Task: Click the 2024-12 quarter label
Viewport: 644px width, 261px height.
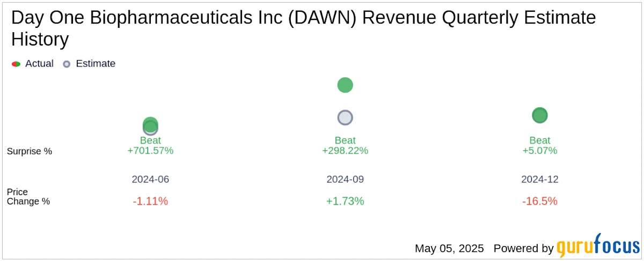Action: point(539,180)
